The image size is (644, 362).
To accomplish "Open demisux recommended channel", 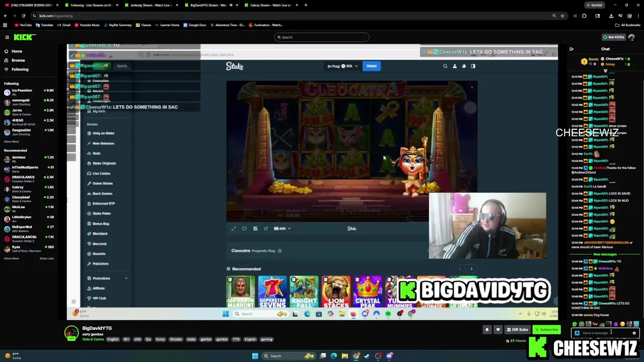I will [x=29, y=159].
